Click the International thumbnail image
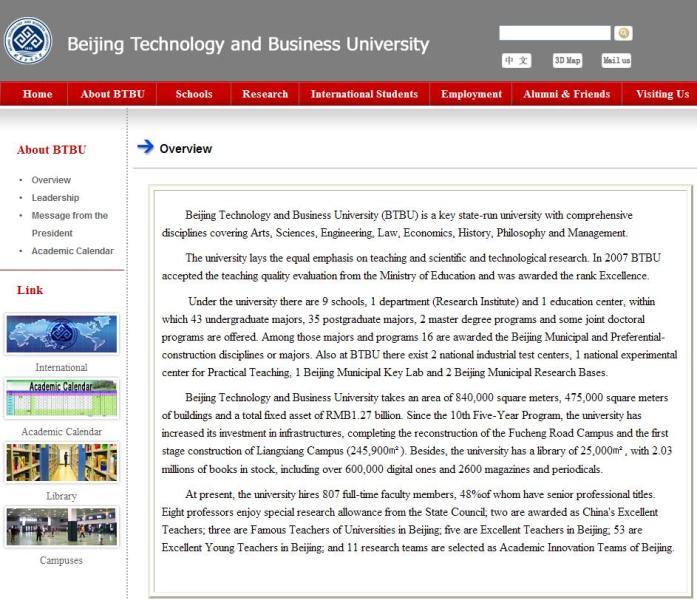Screen dimensions: 697x600 (x=61, y=335)
